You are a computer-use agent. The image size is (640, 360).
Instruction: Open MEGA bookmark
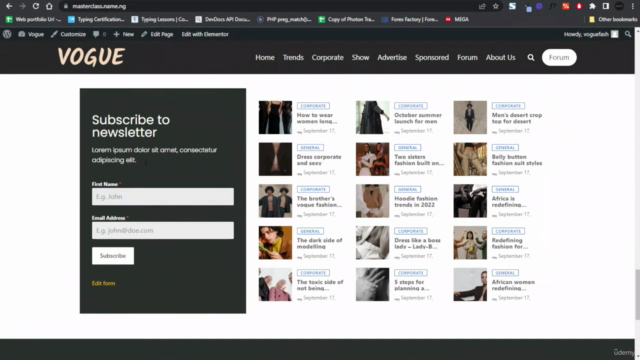pyautogui.click(x=457, y=19)
